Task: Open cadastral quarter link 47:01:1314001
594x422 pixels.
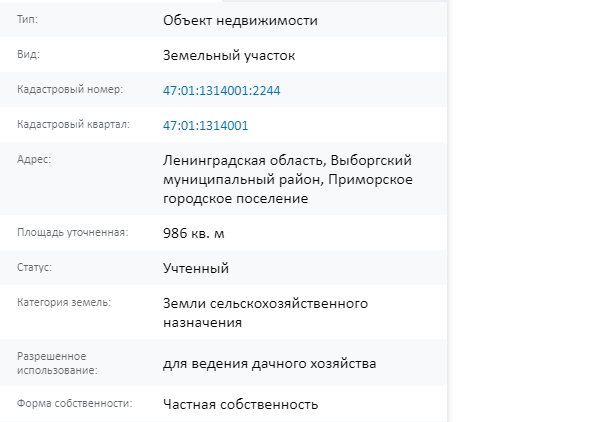Action: [206, 125]
